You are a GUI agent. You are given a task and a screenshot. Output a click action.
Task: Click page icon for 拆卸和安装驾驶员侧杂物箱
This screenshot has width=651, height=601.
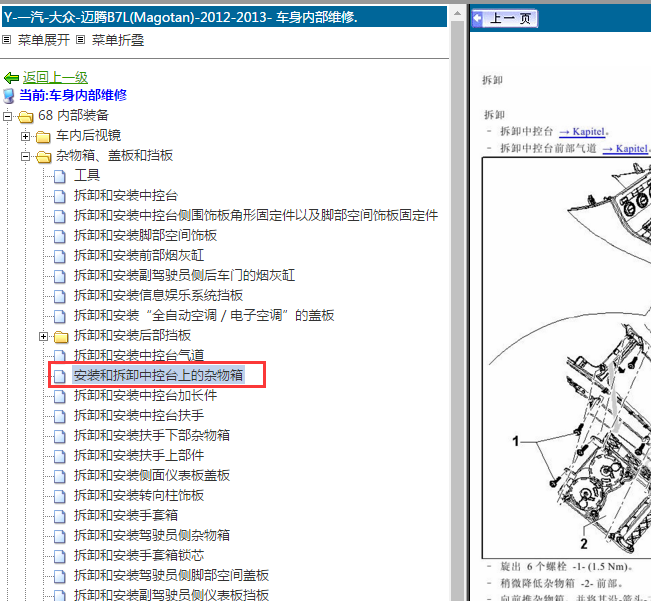point(60,536)
